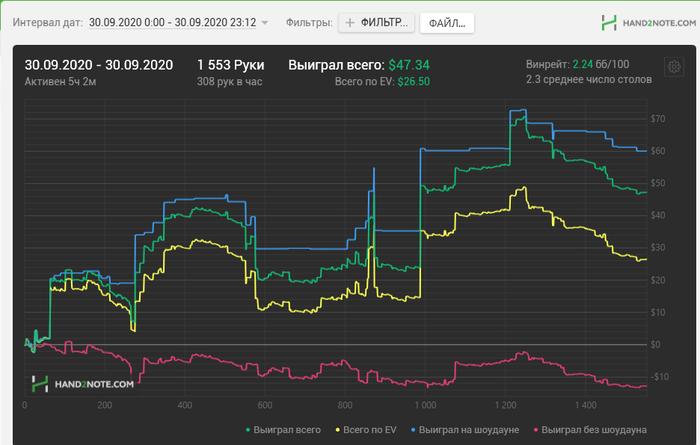Open the date range 30.09.2020 field
This screenshot has width=700, height=445.
(173, 22)
